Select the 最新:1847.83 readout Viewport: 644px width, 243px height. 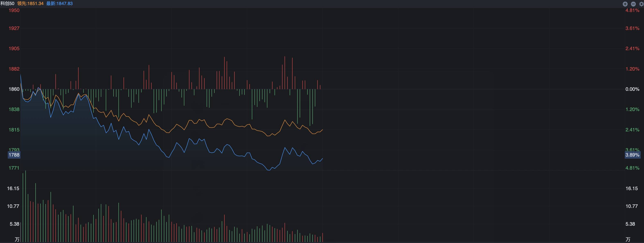click(60, 3)
